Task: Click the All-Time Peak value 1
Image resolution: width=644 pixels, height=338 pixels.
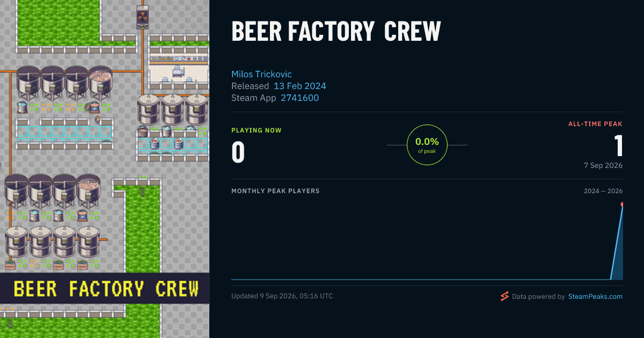Action: [x=618, y=145]
